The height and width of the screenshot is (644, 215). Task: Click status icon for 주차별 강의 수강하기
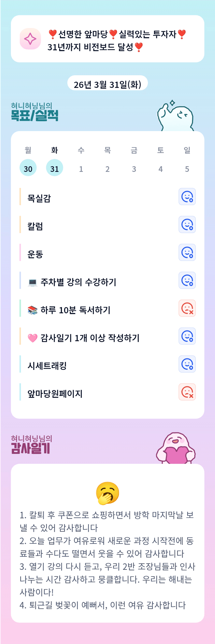click(187, 280)
